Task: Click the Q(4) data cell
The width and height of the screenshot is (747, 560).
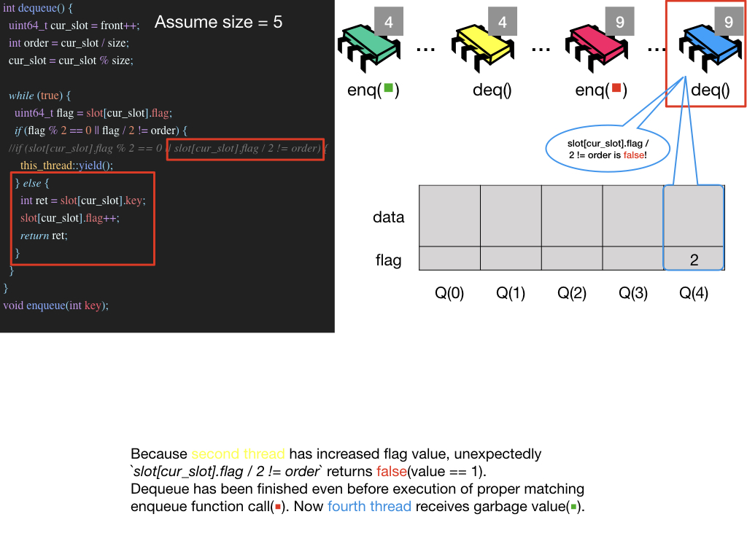Action: click(x=694, y=216)
